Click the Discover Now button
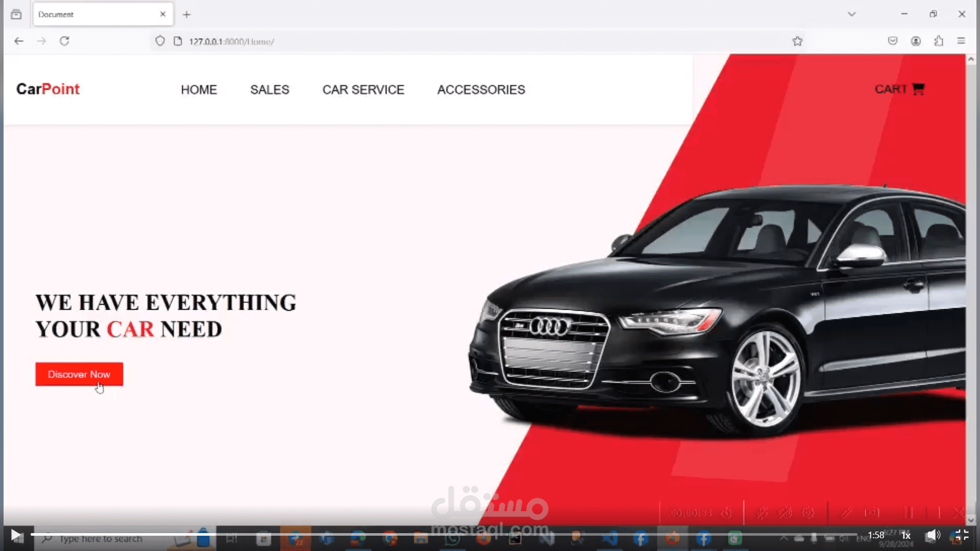 pos(79,374)
